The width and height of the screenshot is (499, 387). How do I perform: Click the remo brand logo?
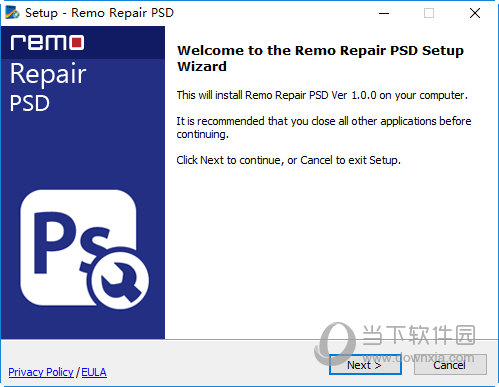coord(47,42)
